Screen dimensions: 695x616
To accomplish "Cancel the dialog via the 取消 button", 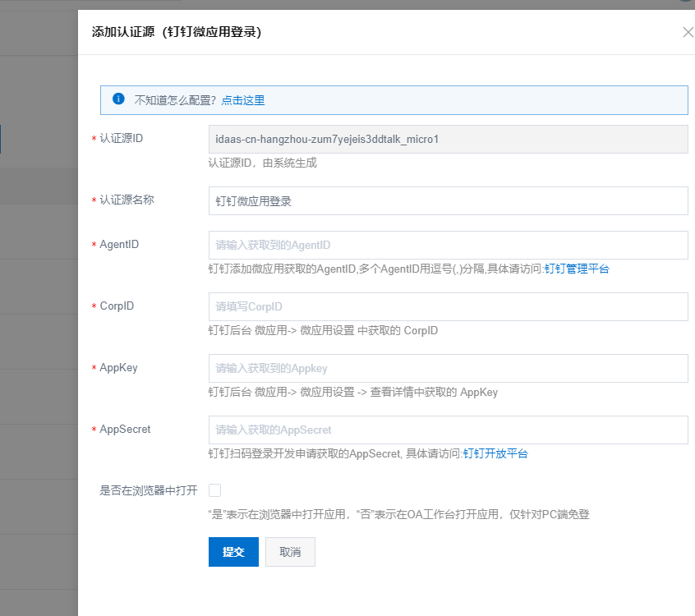I will click(290, 552).
